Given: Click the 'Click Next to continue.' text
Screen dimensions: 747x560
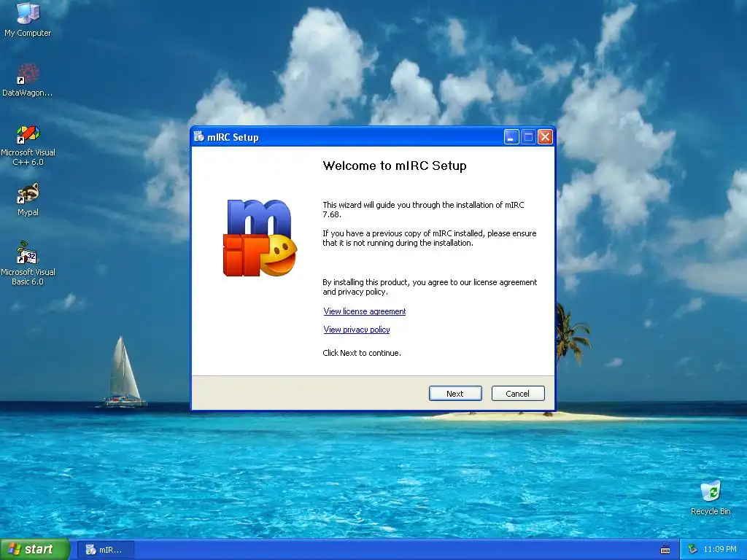Looking at the screenshot, I should [362, 352].
